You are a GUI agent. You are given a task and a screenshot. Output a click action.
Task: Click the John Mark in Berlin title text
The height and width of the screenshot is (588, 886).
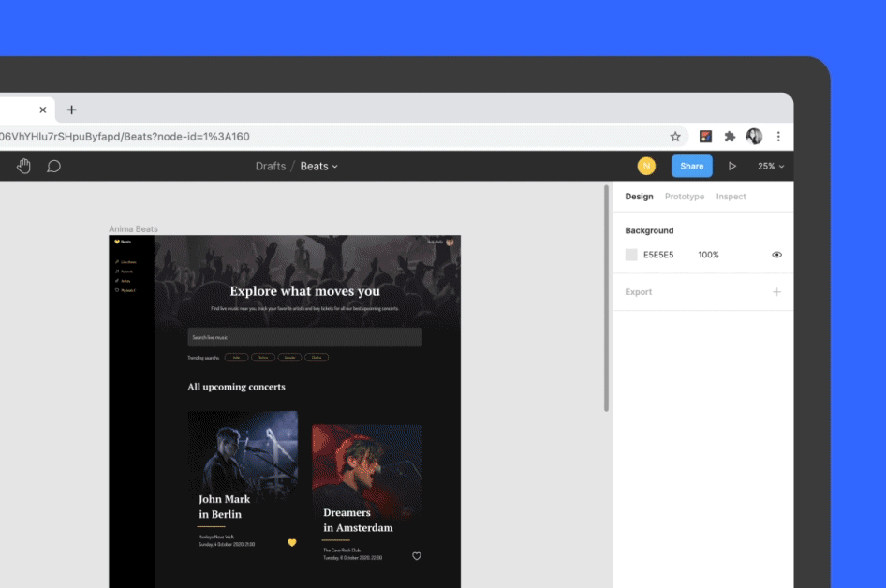[x=225, y=507]
